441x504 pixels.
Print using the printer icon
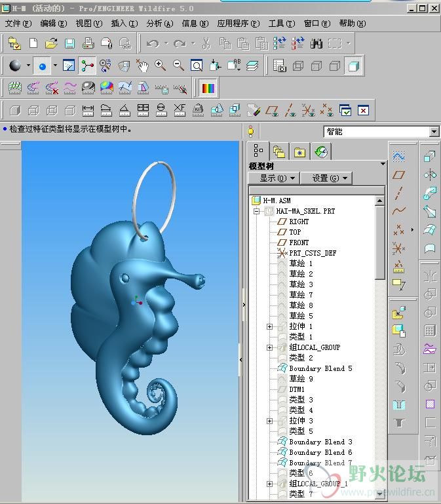(x=88, y=43)
